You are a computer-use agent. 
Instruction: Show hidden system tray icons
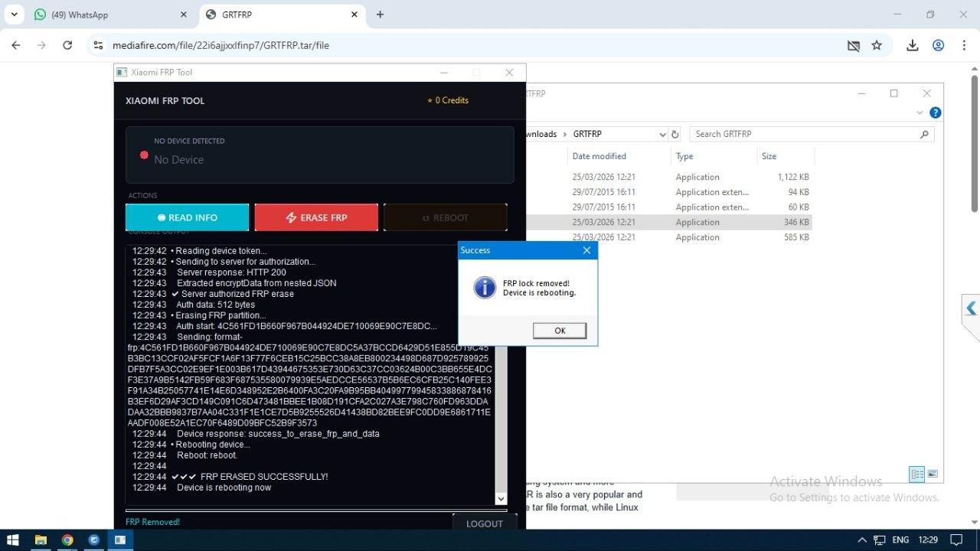861,540
